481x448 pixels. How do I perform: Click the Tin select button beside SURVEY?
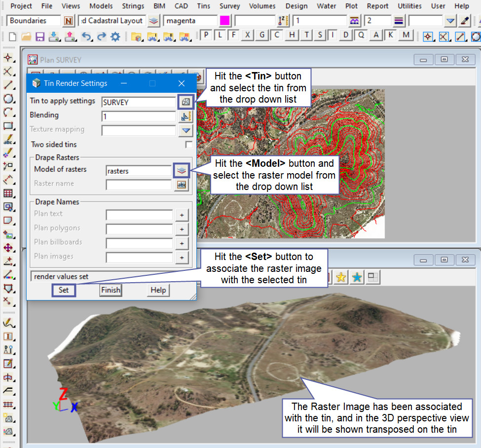pos(185,102)
